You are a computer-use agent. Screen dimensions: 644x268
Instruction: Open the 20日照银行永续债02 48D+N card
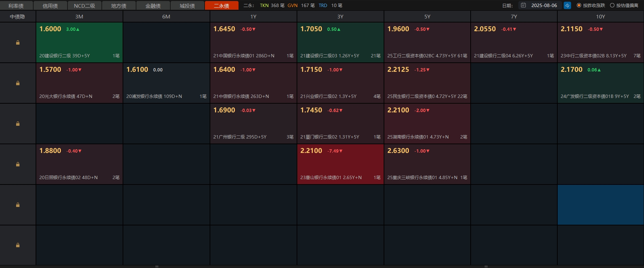click(x=79, y=164)
